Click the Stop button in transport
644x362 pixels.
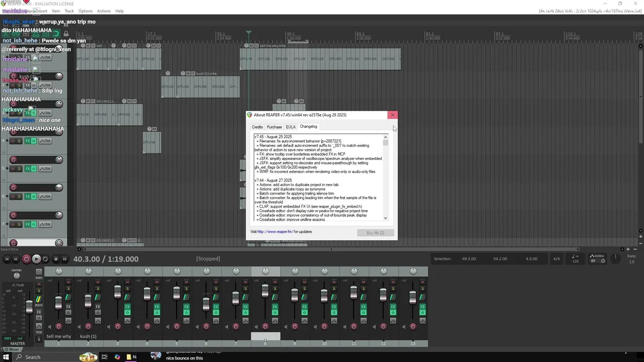click(x=56, y=259)
